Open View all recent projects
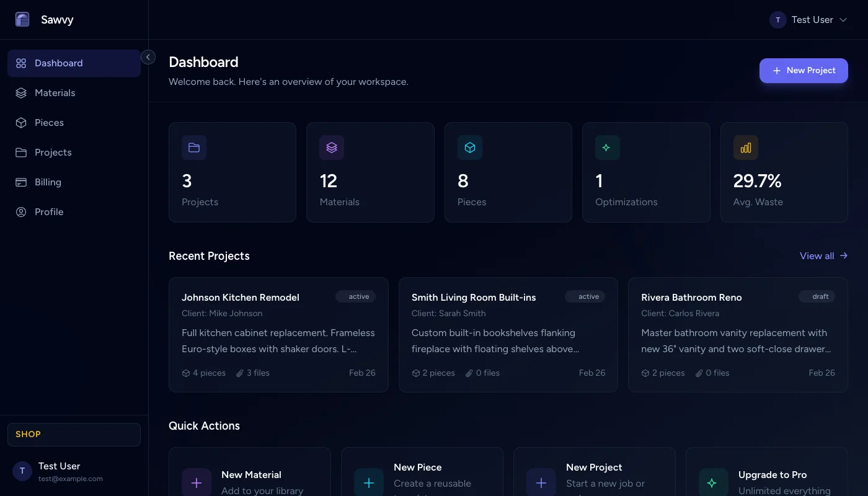868x496 pixels. pos(823,255)
